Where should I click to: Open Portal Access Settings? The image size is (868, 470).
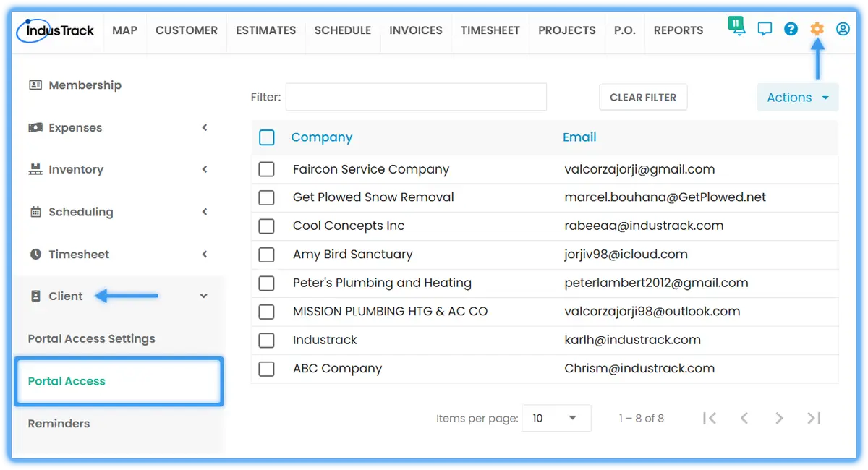[x=92, y=338]
